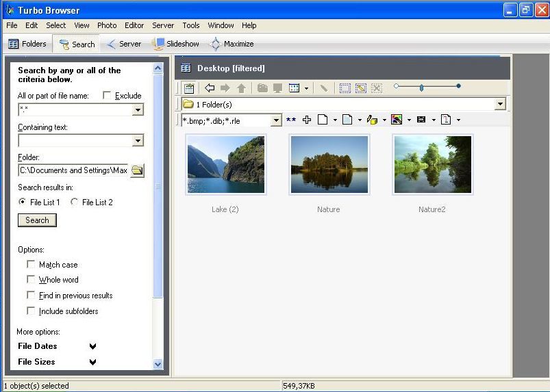Enable Include subfolders option
This screenshot has height=392, width=550.
click(x=31, y=311)
